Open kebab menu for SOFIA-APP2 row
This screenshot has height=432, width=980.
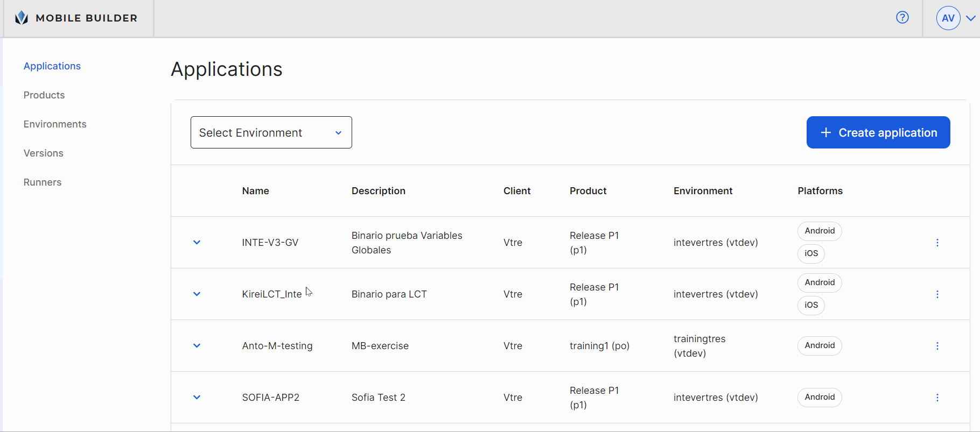(x=937, y=398)
